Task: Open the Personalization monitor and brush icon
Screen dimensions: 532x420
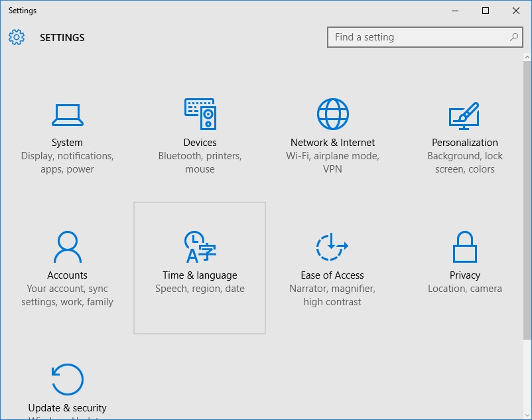Action: click(464, 115)
